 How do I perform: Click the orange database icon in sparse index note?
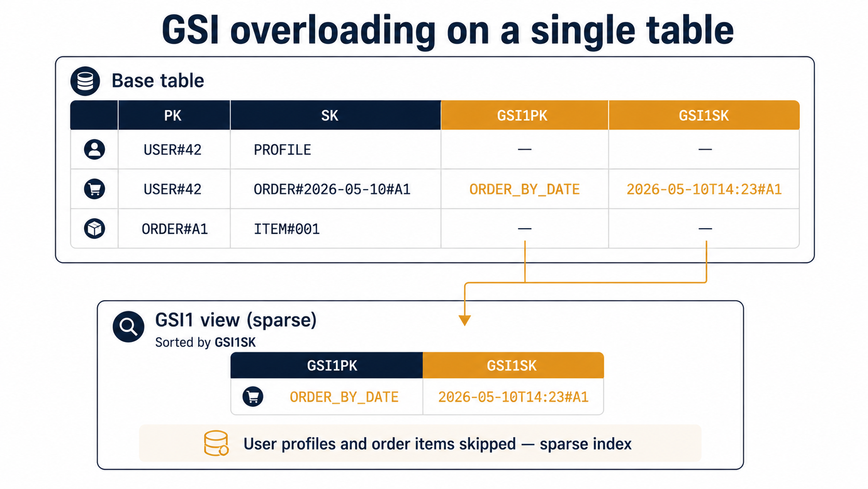[x=216, y=443]
